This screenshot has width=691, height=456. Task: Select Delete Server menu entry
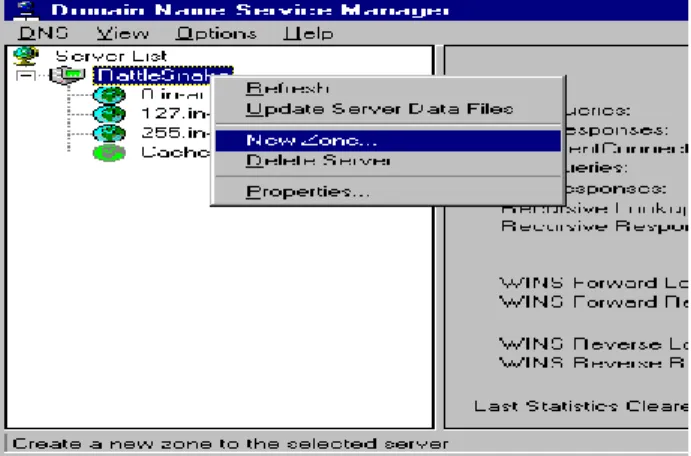point(388,160)
